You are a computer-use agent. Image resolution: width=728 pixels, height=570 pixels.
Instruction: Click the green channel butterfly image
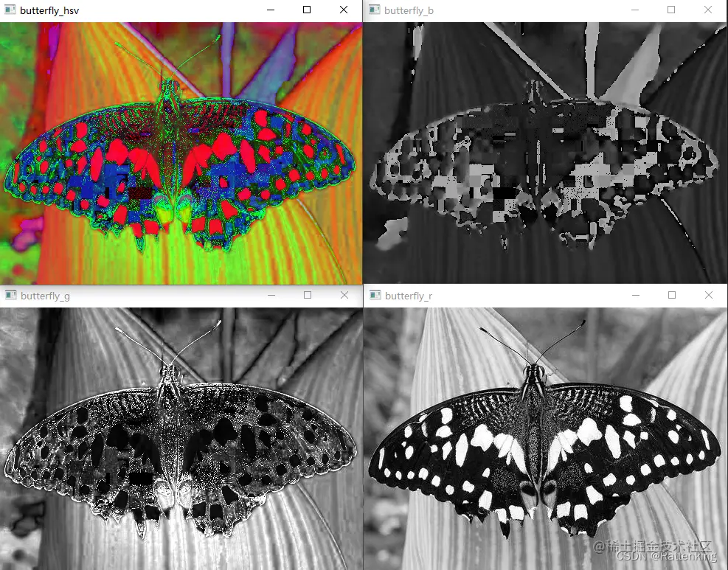[x=181, y=439]
